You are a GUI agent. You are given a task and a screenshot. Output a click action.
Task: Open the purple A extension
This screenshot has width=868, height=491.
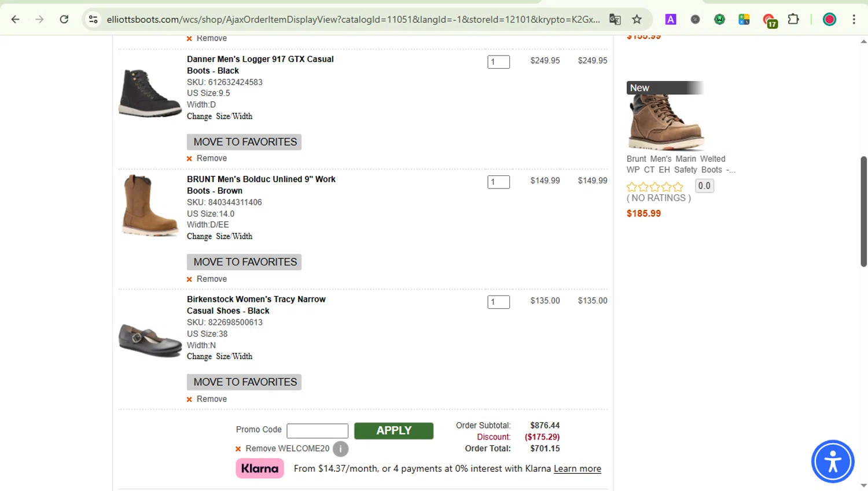coord(671,19)
